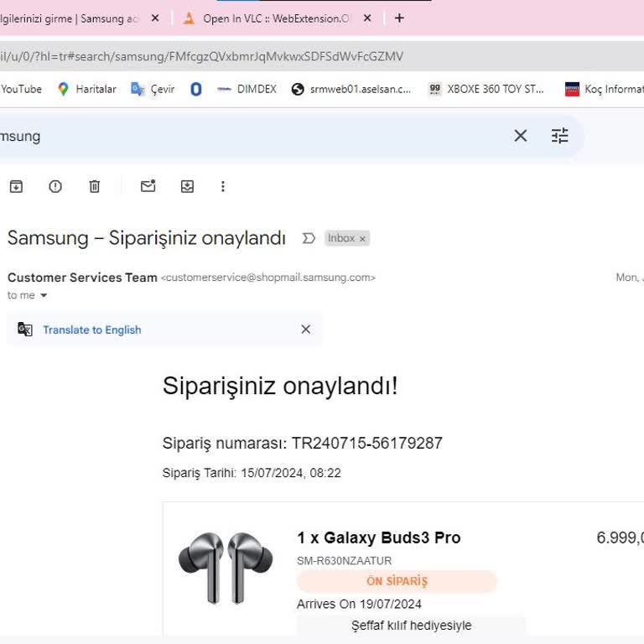Image resolution: width=644 pixels, height=644 pixels.
Task: Open the Koç Informat bookmark
Action: [604, 89]
